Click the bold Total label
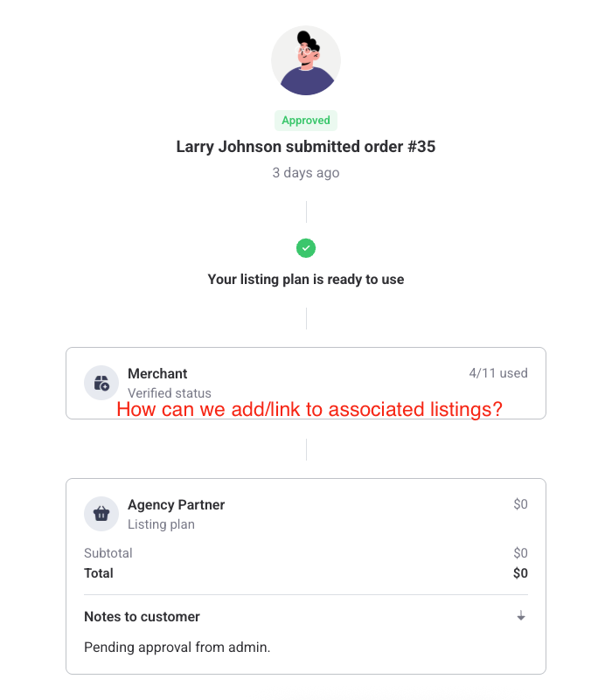This screenshot has width=591, height=700. point(99,573)
